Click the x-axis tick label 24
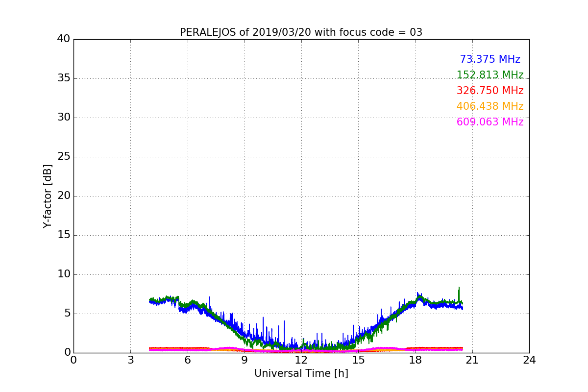The image size is (588, 392). 529,360
